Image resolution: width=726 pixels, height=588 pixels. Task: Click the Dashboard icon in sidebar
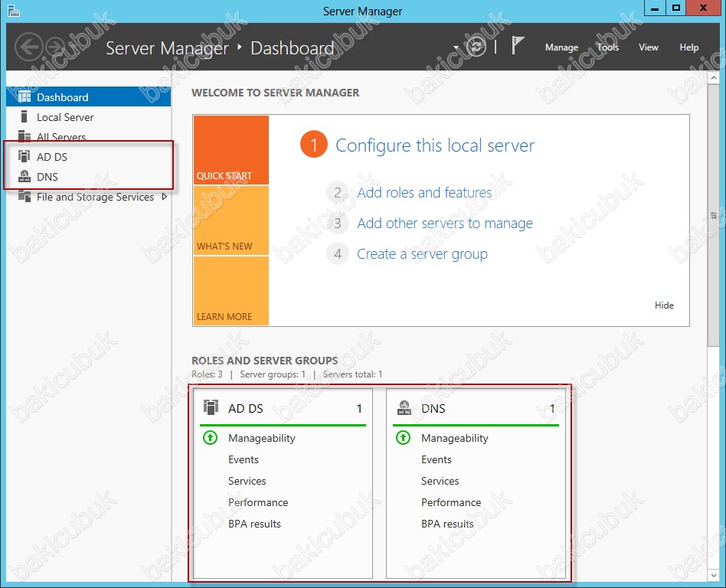24,96
